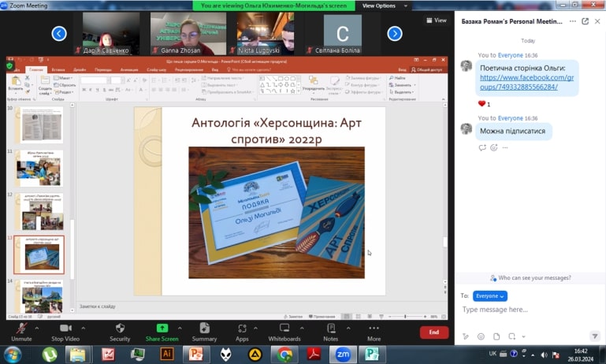Click the send message arrow button

(x=595, y=336)
